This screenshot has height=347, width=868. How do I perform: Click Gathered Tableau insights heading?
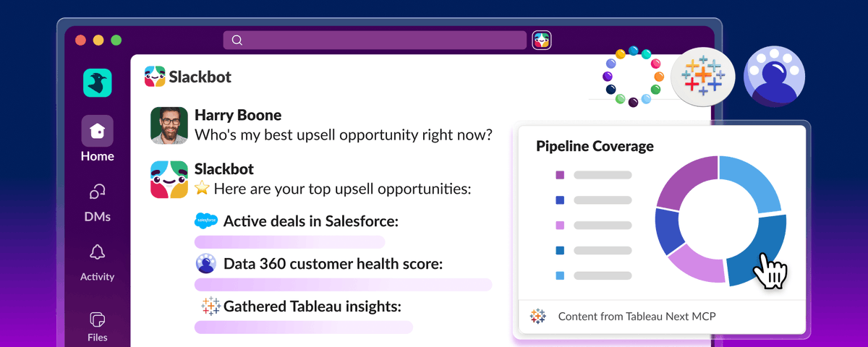(x=312, y=307)
